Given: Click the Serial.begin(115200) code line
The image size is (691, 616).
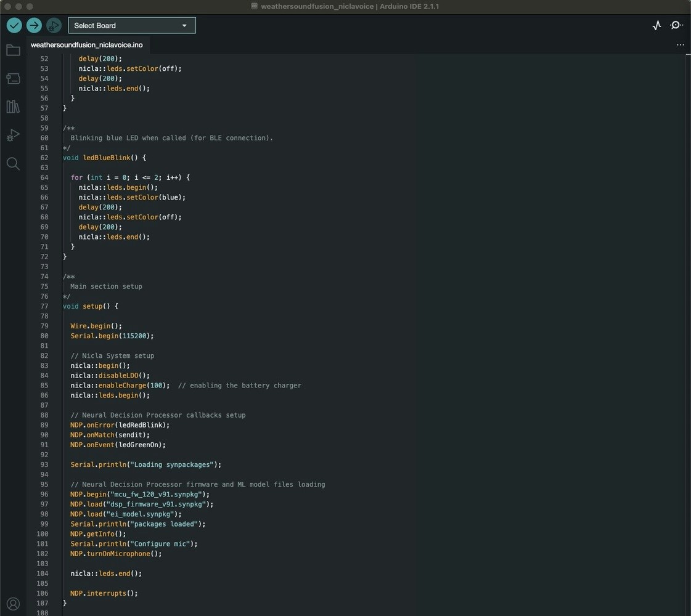Looking at the screenshot, I should pyautogui.click(x=112, y=336).
